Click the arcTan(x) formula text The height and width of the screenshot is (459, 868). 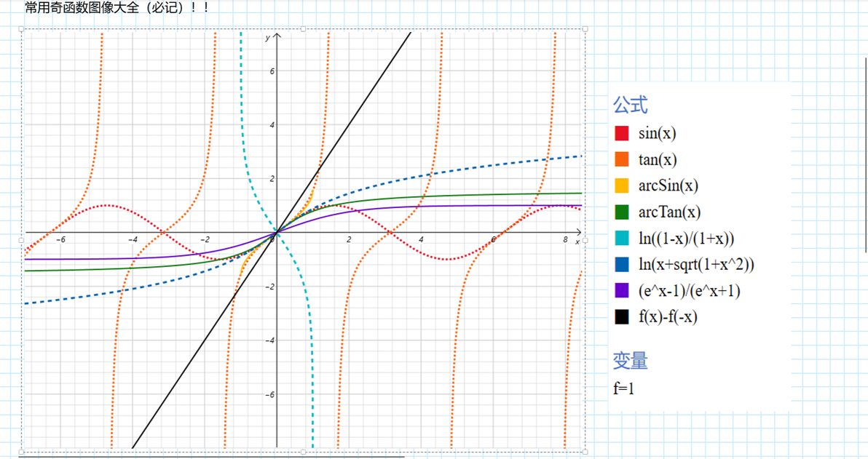tap(669, 212)
